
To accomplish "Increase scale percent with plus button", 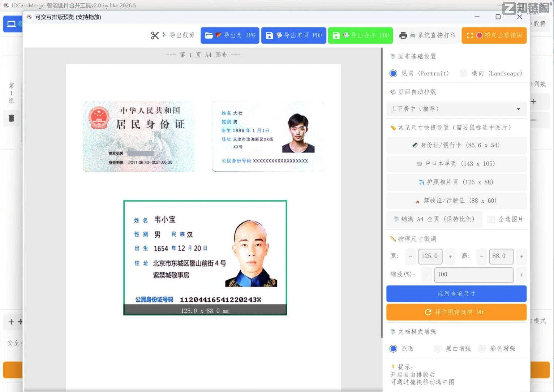I will coord(521,275).
